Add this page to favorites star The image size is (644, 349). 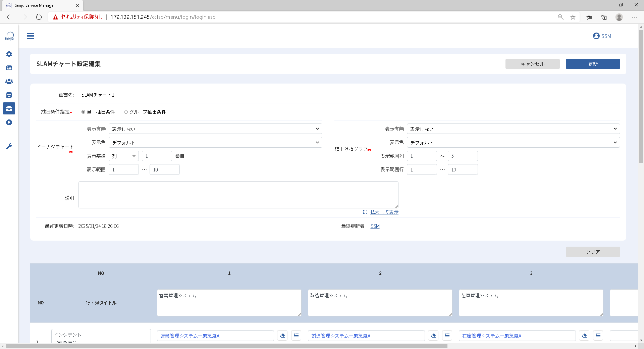[573, 17]
